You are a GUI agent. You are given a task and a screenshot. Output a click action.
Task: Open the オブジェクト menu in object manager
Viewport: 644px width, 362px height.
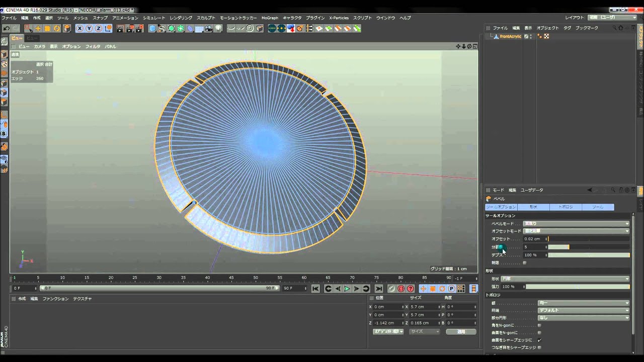pyautogui.click(x=547, y=28)
